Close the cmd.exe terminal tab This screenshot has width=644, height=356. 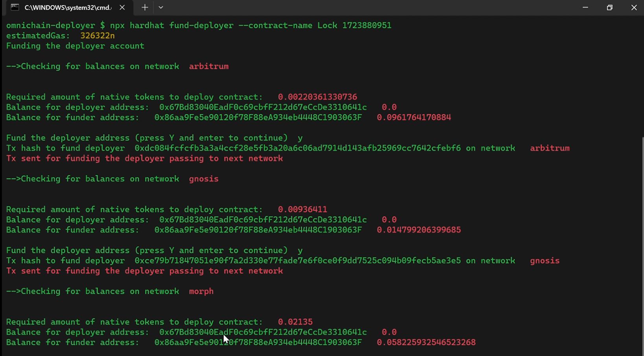(122, 7)
